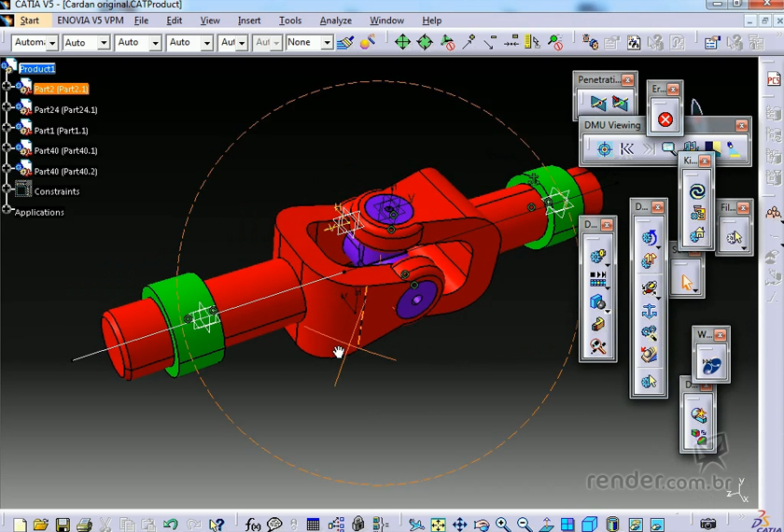This screenshot has height=532, width=784.
Task: Close the DMU Viewing toolbar
Action: [741, 125]
